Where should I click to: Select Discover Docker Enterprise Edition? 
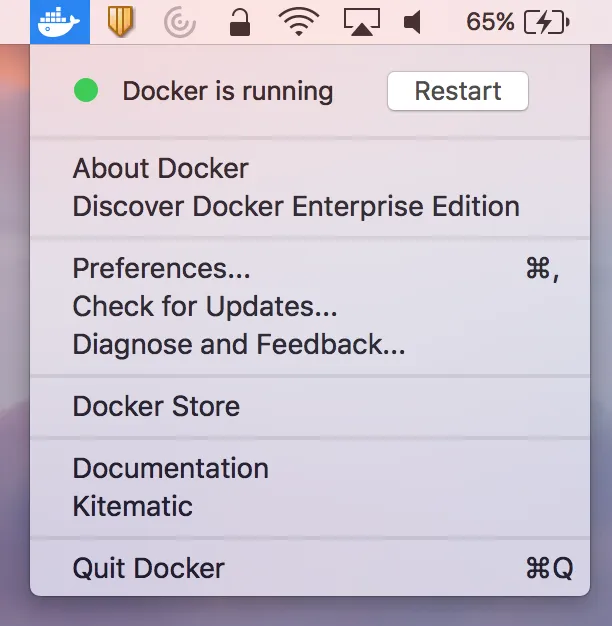[x=310, y=206]
